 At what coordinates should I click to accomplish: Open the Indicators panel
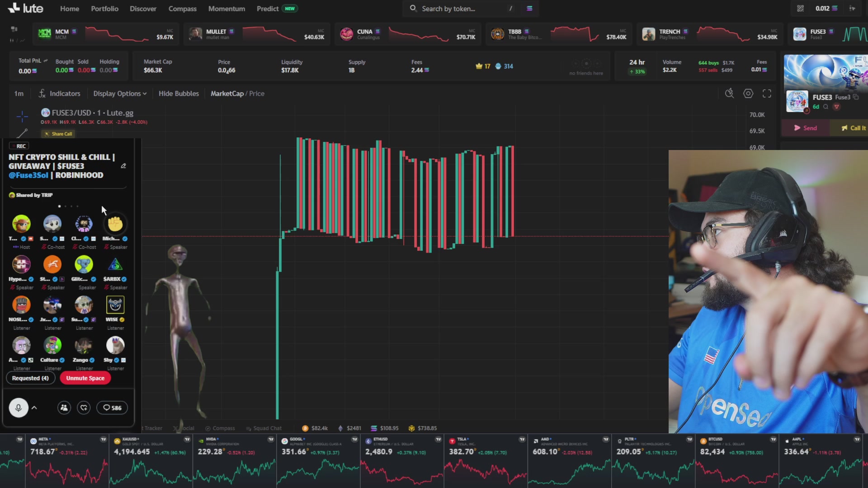coord(59,94)
